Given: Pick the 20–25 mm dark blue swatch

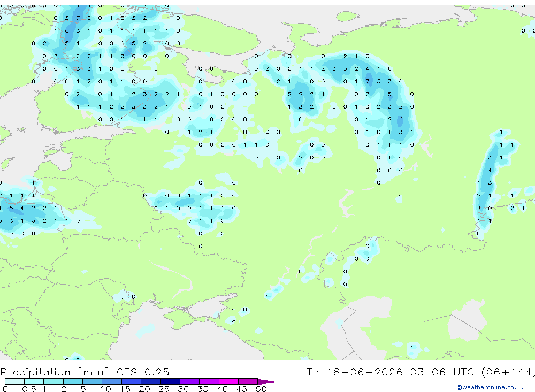Looking at the screenshot, I should [151, 381].
